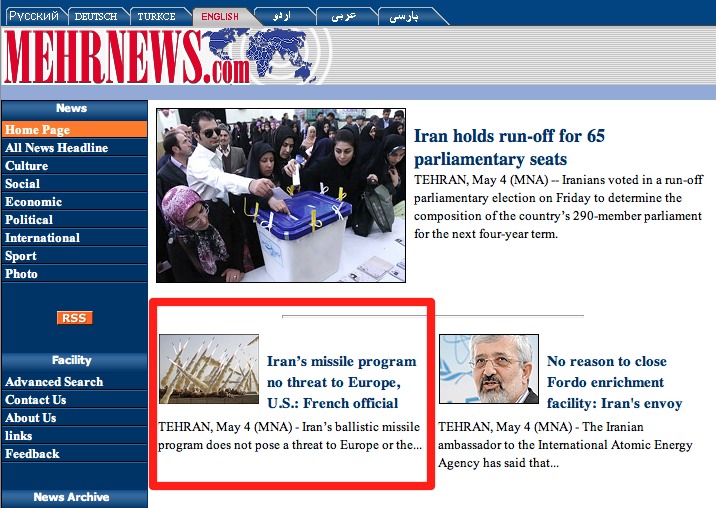Open the Political news section

(74, 220)
